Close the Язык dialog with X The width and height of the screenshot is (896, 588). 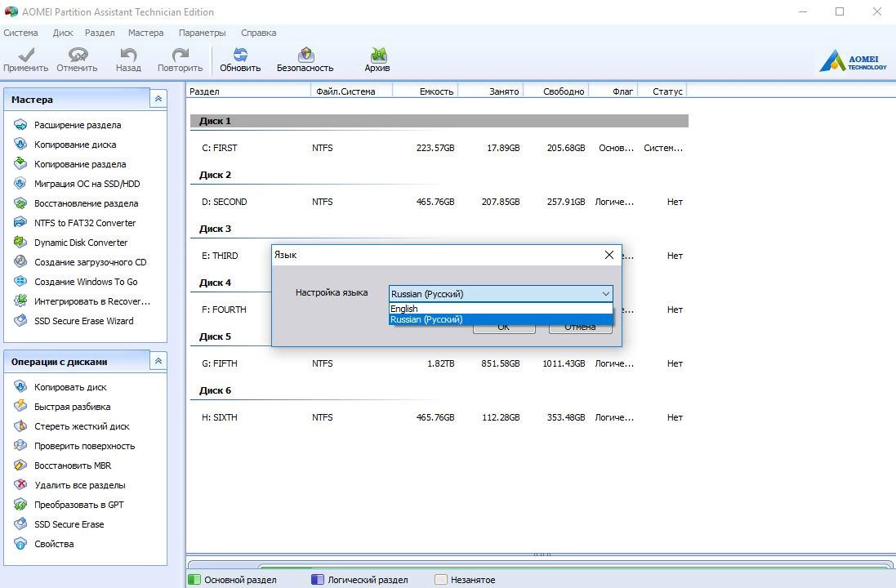[609, 255]
